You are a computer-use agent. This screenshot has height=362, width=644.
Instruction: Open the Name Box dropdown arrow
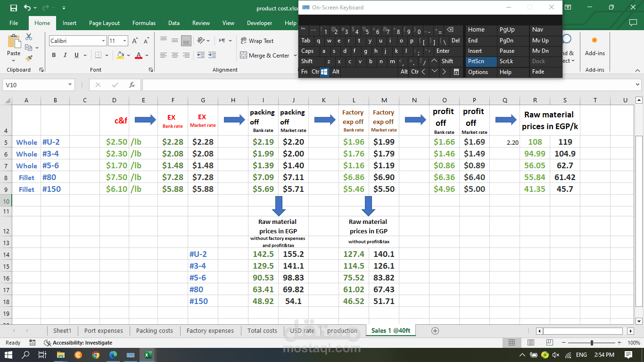click(x=70, y=85)
